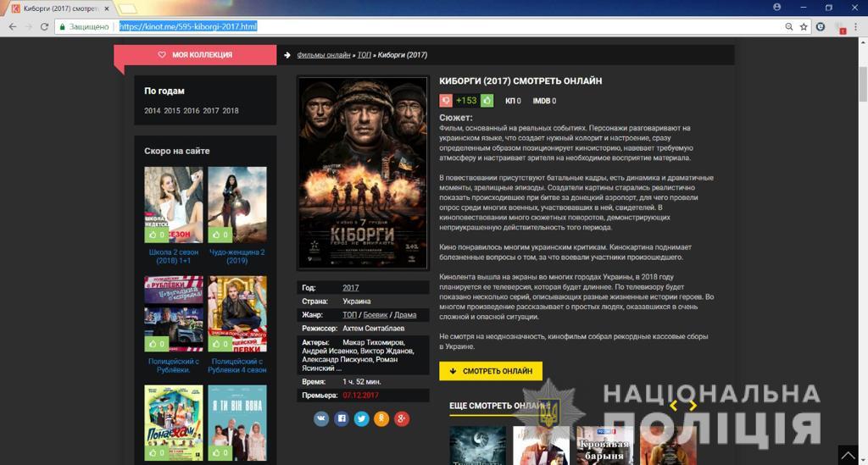Share on Google Plus icon

(x=402, y=418)
